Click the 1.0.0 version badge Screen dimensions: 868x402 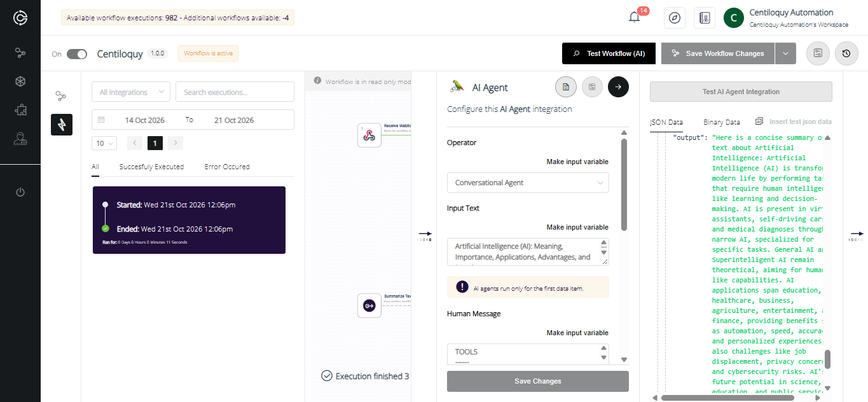tap(157, 53)
